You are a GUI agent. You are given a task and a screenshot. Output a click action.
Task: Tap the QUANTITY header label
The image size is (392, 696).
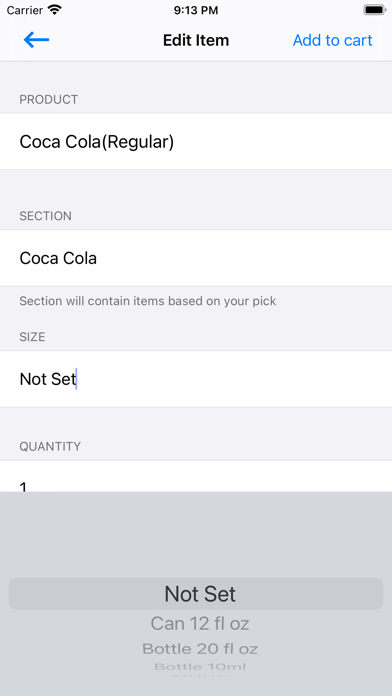pyautogui.click(x=50, y=447)
